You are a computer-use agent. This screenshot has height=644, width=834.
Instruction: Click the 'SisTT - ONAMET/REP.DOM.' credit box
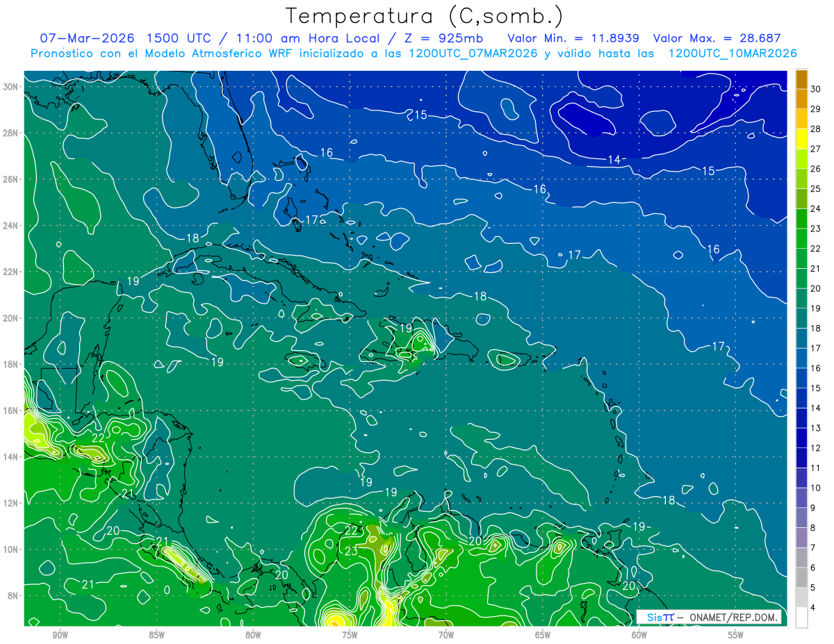click(709, 617)
